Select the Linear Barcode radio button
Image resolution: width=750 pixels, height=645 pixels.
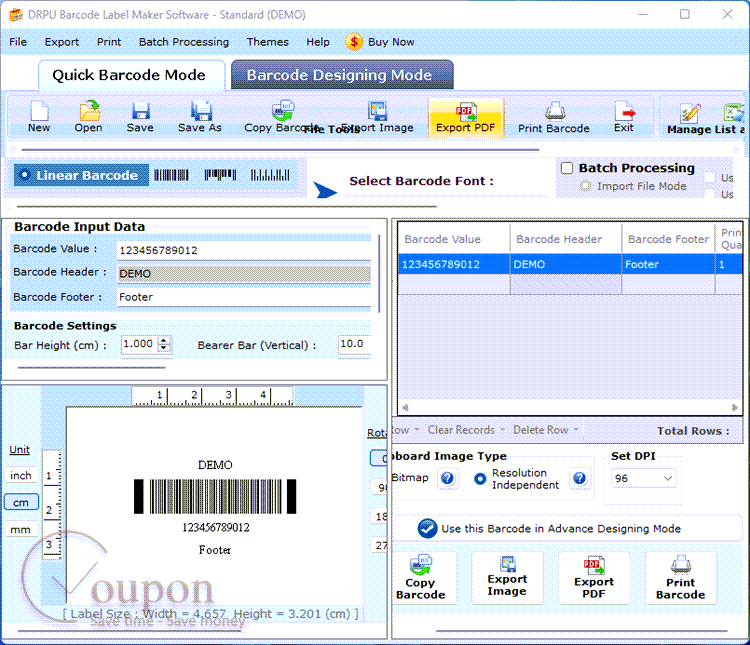tap(24, 175)
